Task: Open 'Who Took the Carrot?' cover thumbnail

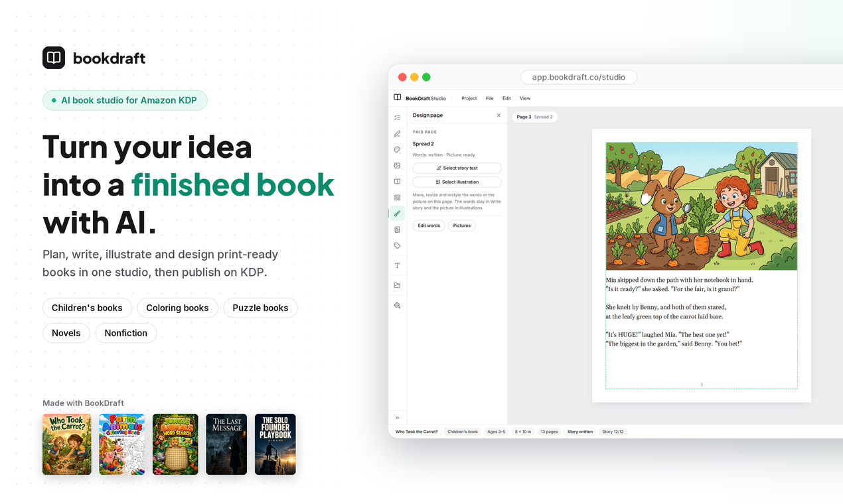Action: (67, 444)
